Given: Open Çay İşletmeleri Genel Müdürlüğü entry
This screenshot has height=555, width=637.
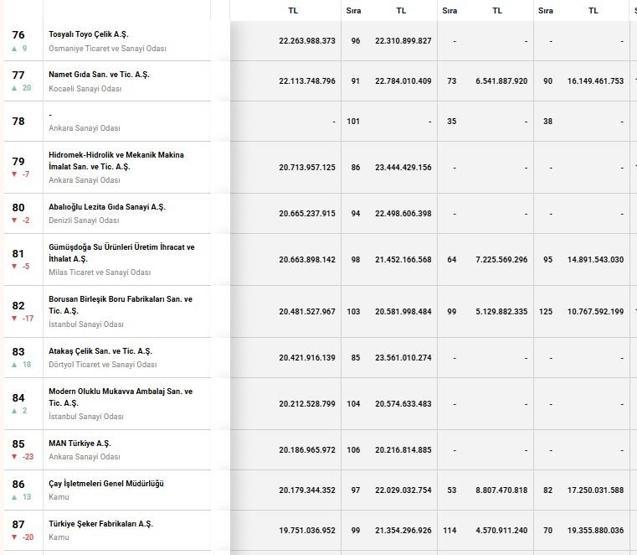Looking at the screenshot, I should point(106,483).
